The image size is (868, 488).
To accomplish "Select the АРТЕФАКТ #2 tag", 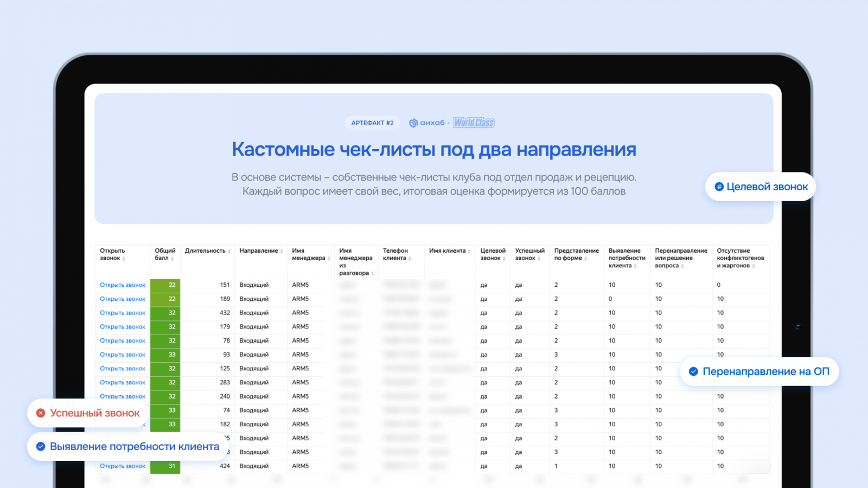I will [372, 123].
